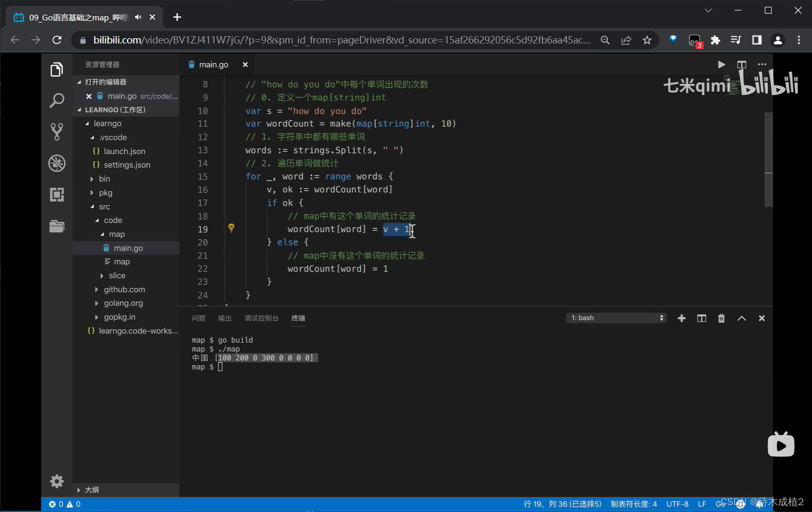Open errors and warnings count in status bar

pyautogui.click(x=65, y=504)
